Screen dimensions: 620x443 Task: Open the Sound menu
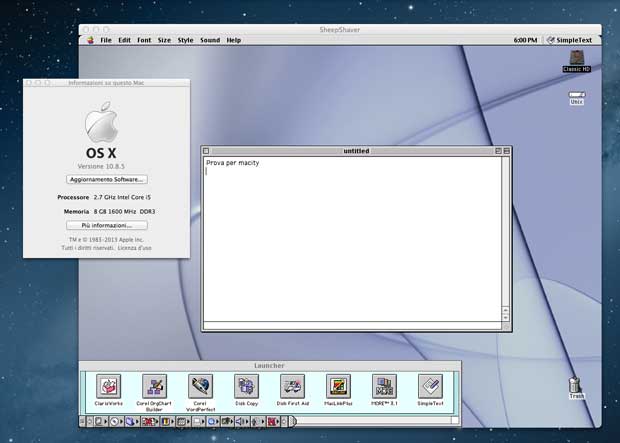(210, 40)
